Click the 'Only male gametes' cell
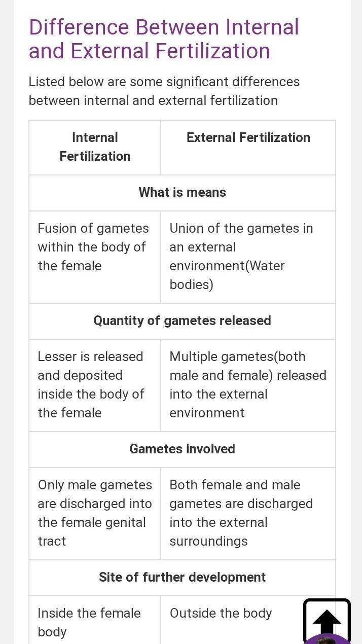 pos(95,514)
